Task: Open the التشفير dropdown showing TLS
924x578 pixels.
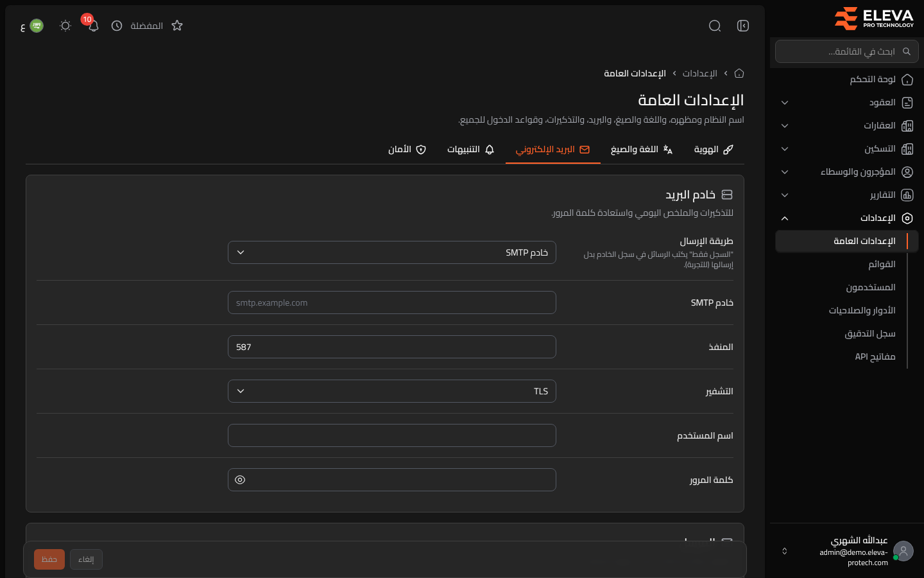Action: (392, 391)
